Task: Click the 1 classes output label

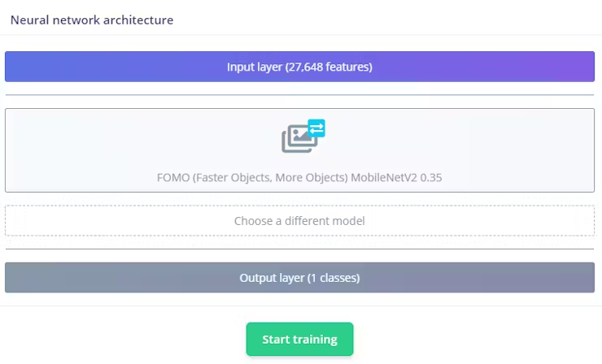Action: tap(334, 278)
